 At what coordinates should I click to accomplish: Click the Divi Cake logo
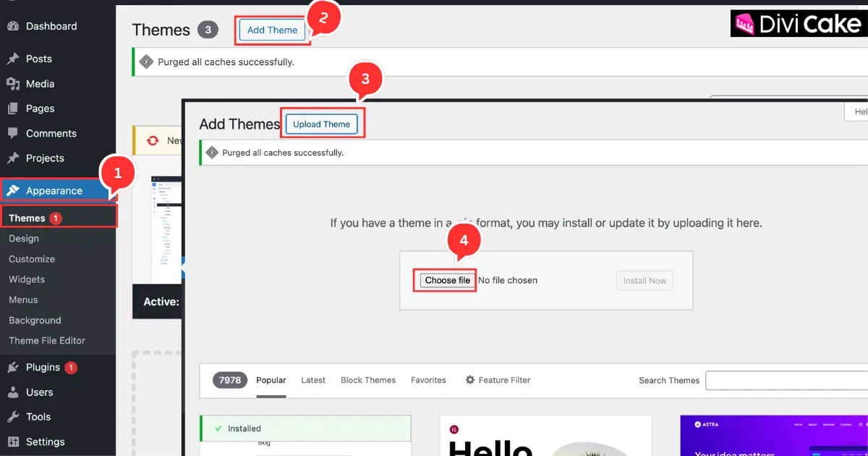[x=799, y=24]
